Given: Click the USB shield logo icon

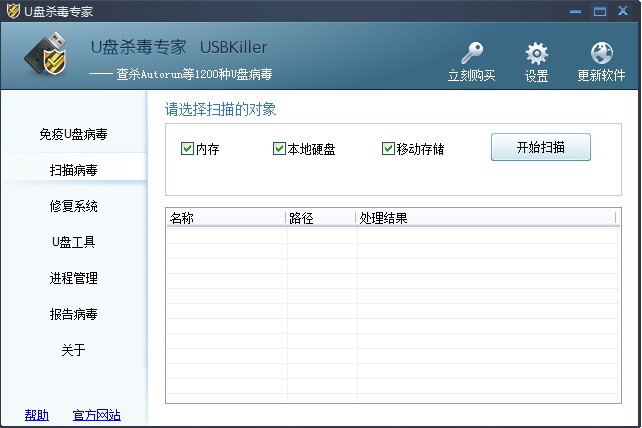Looking at the screenshot, I should (45, 54).
